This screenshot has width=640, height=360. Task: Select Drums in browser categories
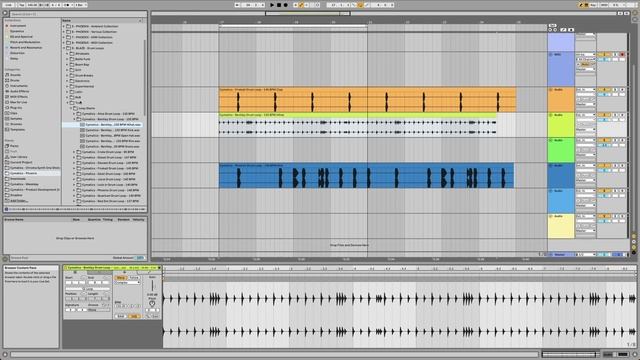(x=15, y=80)
